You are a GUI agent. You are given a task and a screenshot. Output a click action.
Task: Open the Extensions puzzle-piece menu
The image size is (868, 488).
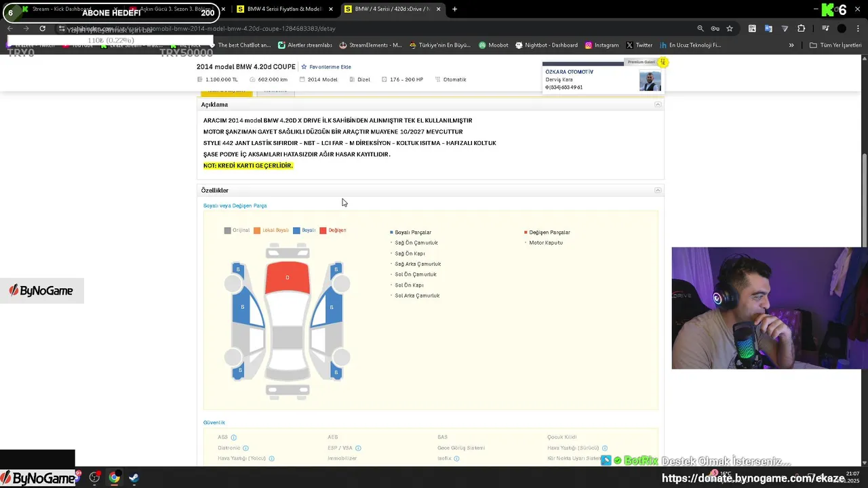802,28
